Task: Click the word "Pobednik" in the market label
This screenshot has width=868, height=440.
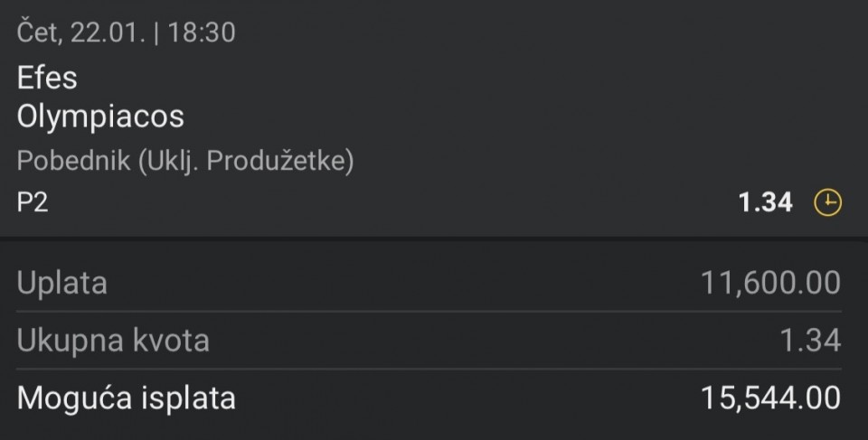Action: [x=74, y=161]
